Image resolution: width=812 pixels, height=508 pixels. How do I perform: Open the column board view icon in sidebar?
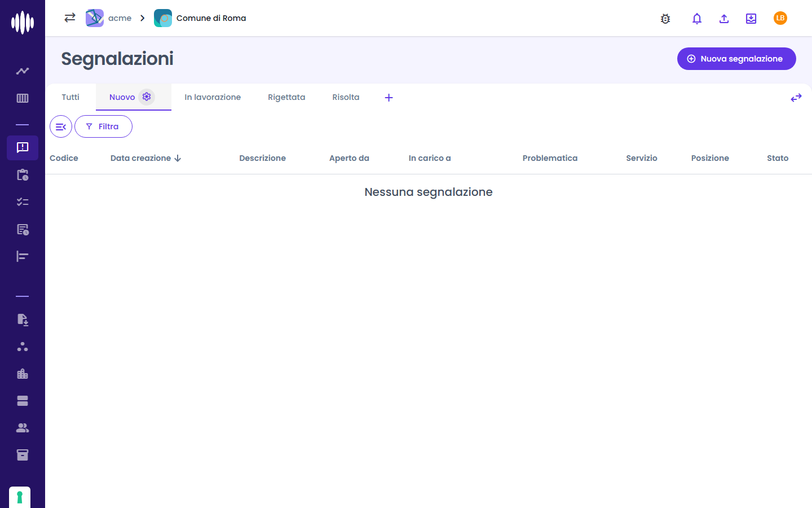(x=23, y=98)
